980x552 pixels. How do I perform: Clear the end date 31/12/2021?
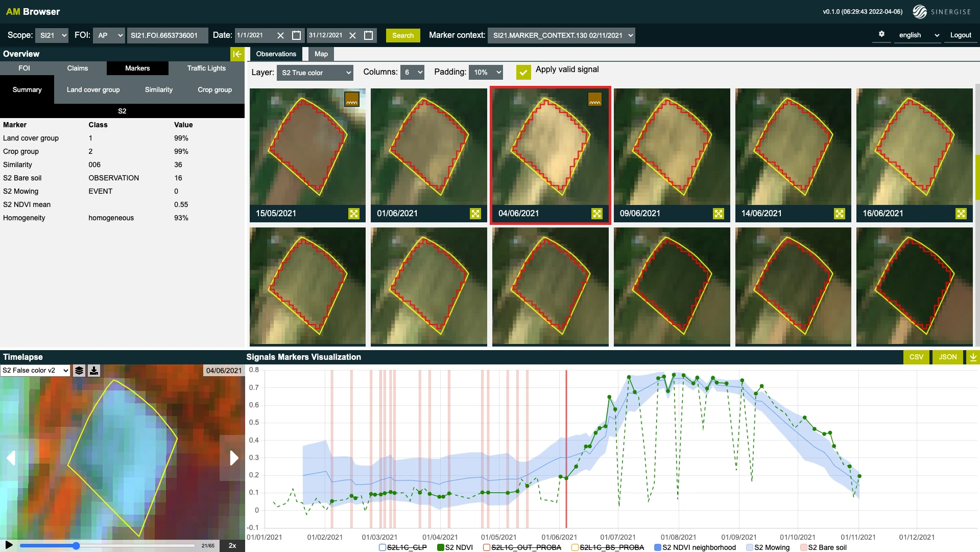coord(352,35)
